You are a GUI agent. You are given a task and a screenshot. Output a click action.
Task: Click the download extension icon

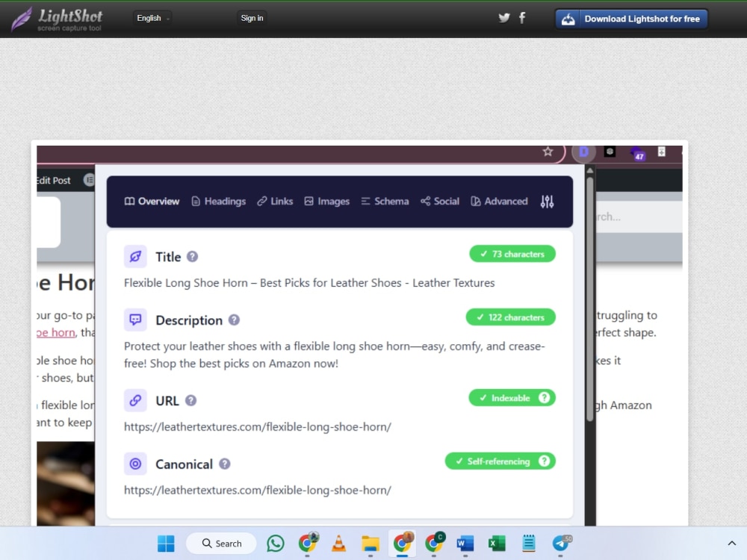coord(662,152)
